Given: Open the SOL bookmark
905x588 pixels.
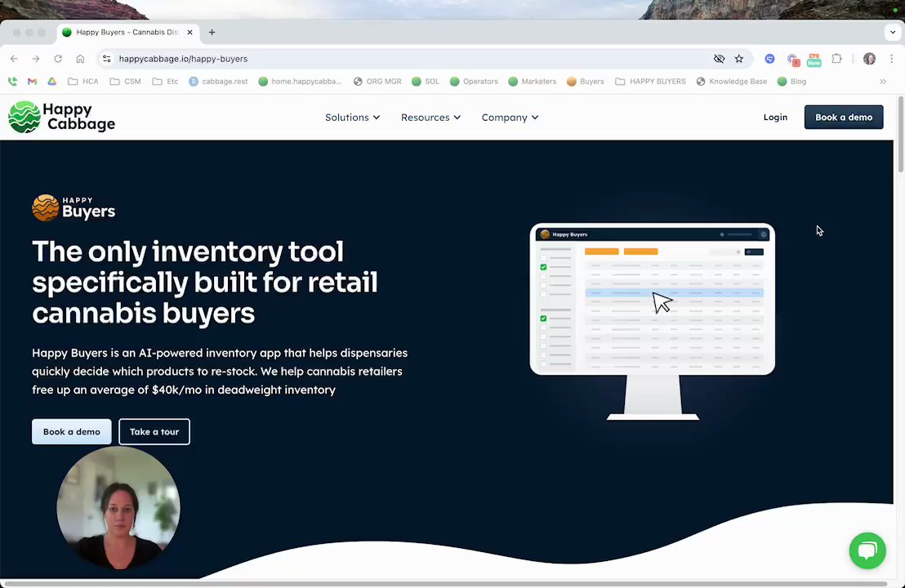Looking at the screenshot, I should (x=426, y=82).
